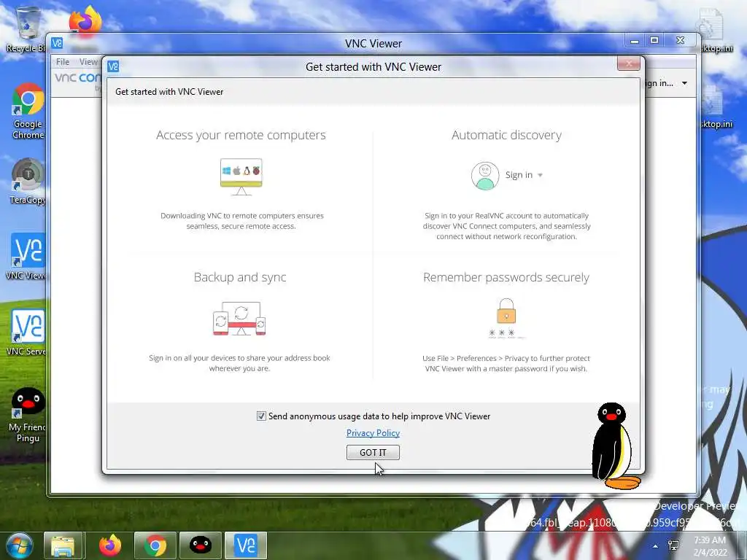Open the Recycle Bin desktop icon

(x=26, y=29)
